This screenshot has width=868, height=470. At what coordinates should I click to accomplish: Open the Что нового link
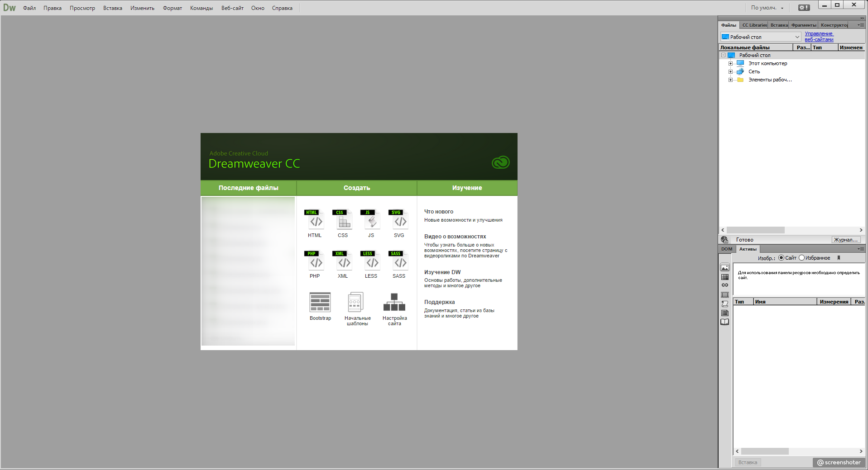439,211
